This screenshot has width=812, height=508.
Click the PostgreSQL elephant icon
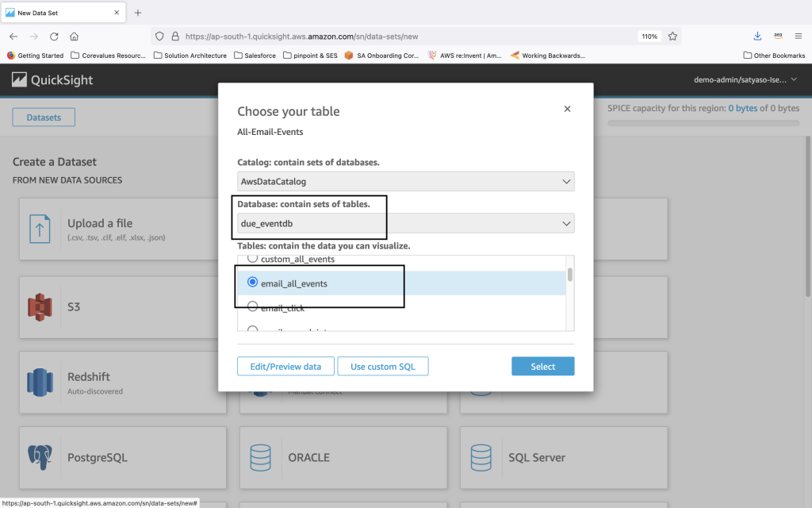tap(40, 457)
